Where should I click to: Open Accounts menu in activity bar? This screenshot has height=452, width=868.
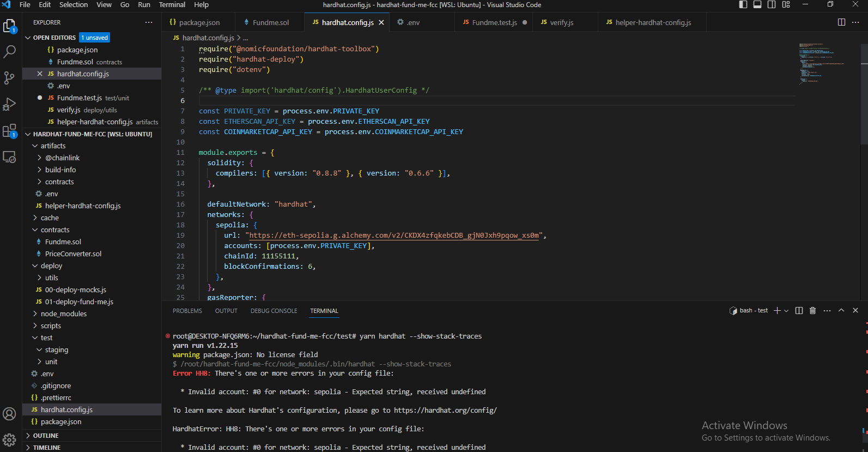pos(10,414)
